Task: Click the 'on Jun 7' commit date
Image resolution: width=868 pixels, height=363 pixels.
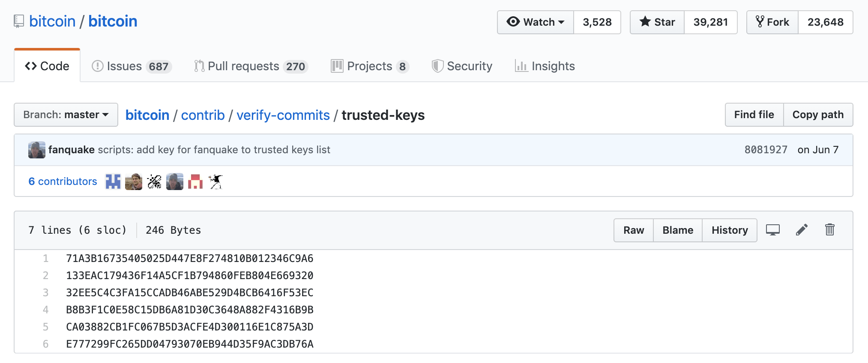Action: coord(818,149)
